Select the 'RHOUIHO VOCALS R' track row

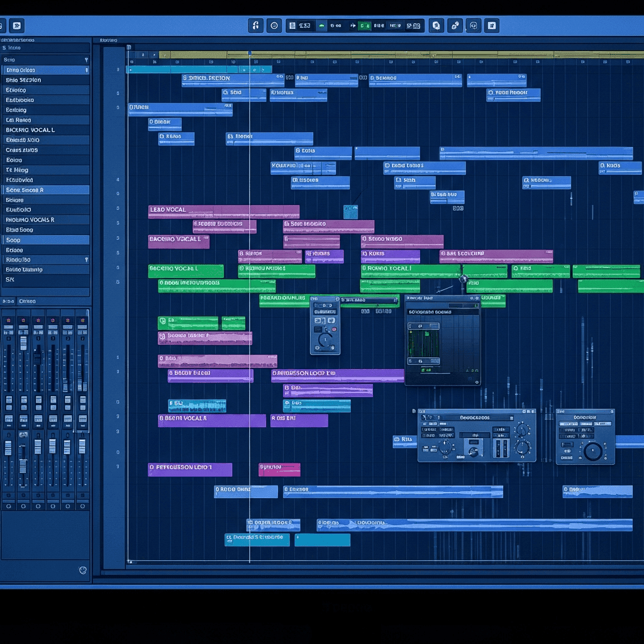(x=45, y=220)
